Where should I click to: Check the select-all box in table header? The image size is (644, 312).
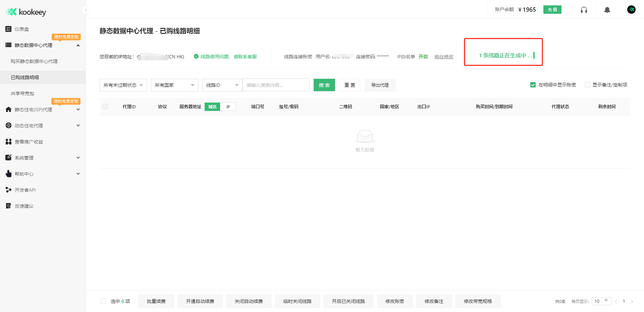click(x=105, y=107)
